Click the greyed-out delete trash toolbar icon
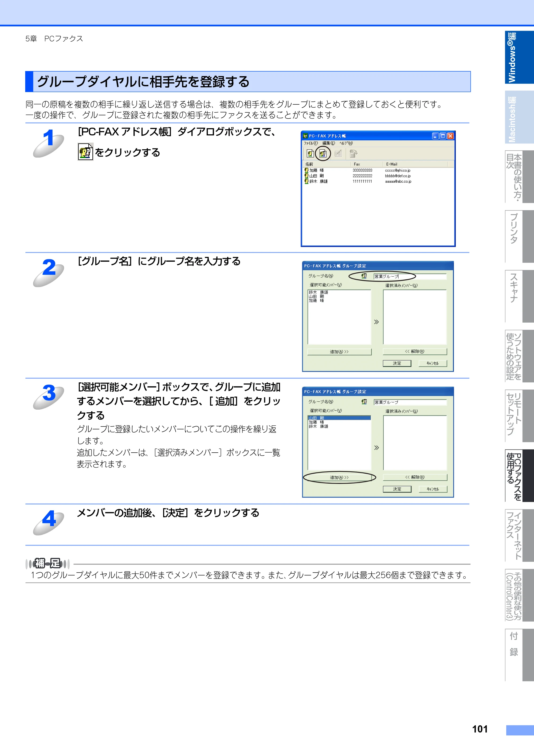 click(353, 154)
